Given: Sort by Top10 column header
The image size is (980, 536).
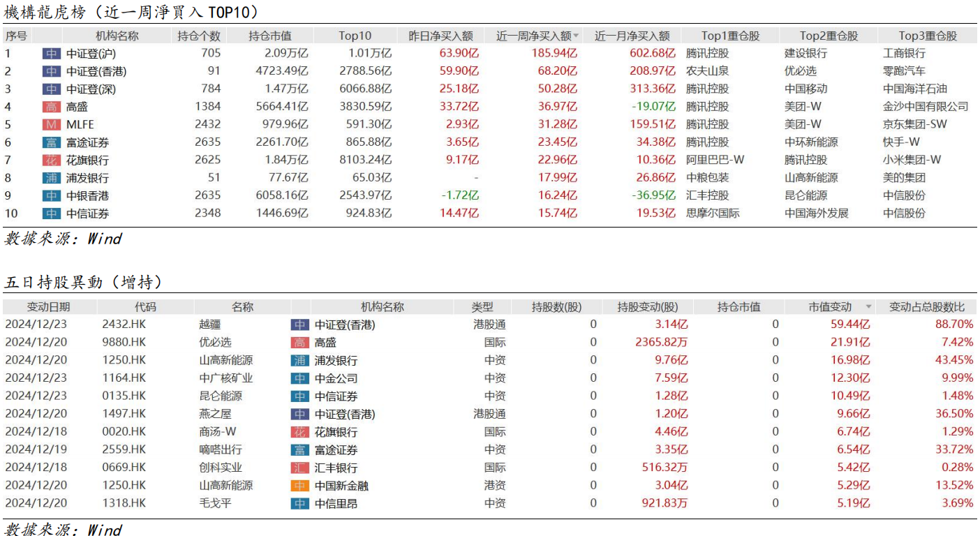Looking at the screenshot, I should tap(355, 36).
